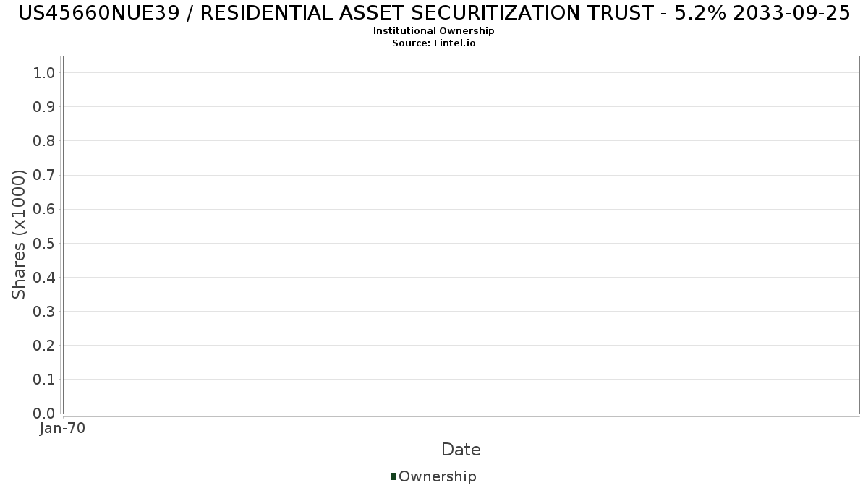Viewport: 868px width, 488px height.
Task: Select the 0.8 y-axis tick label
Action: (x=44, y=140)
